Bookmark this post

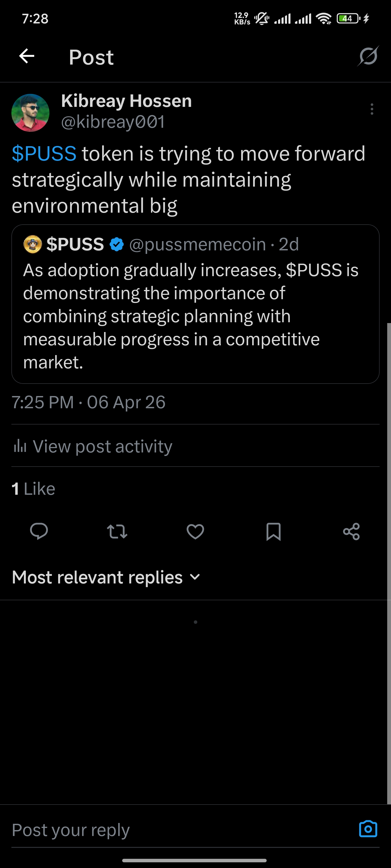pyautogui.click(x=273, y=531)
